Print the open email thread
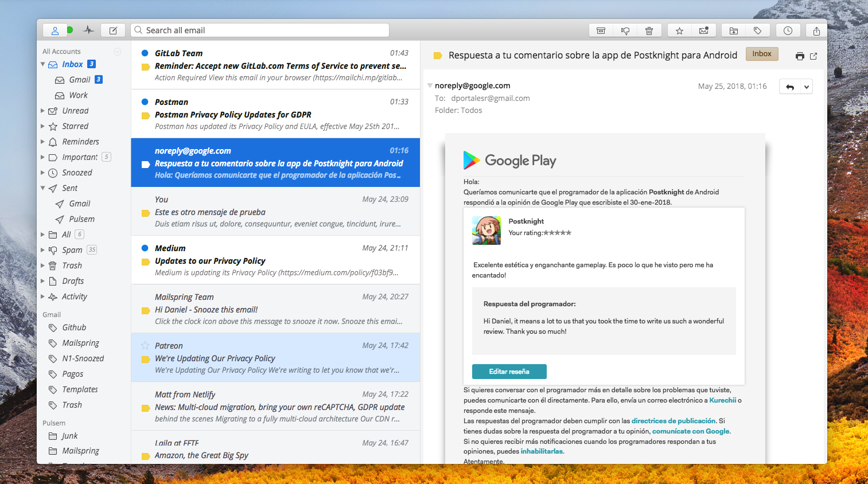The height and width of the screenshot is (484, 868). [800, 56]
